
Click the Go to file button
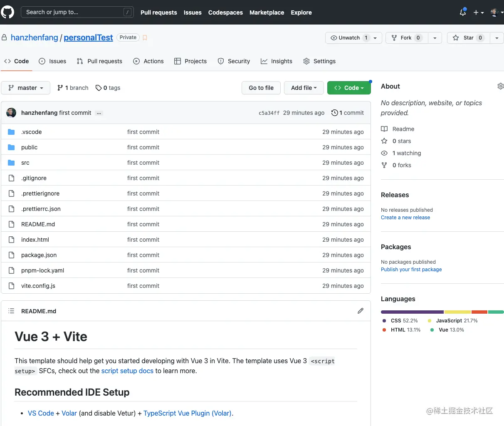[x=261, y=88]
